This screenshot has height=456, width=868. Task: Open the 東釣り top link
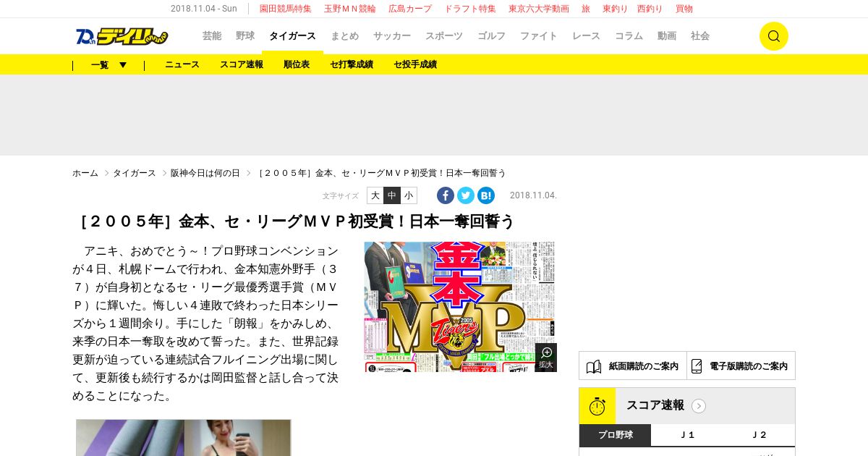pyautogui.click(x=616, y=9)
